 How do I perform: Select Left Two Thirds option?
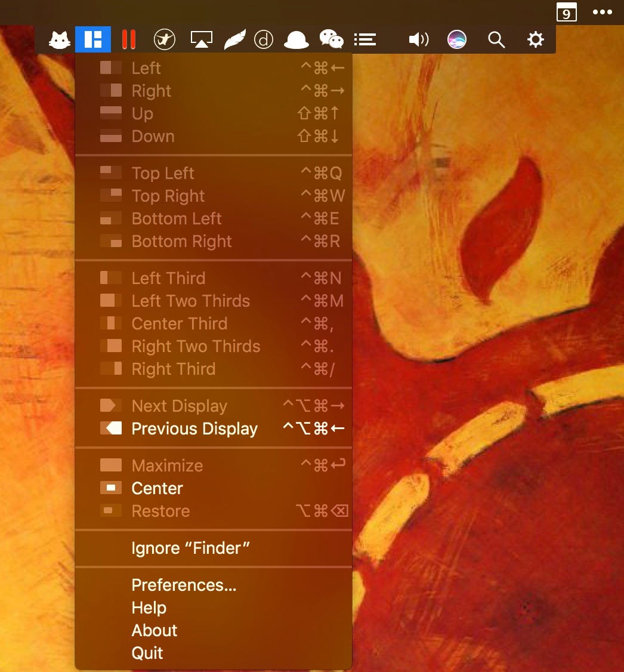coord(214,301)
